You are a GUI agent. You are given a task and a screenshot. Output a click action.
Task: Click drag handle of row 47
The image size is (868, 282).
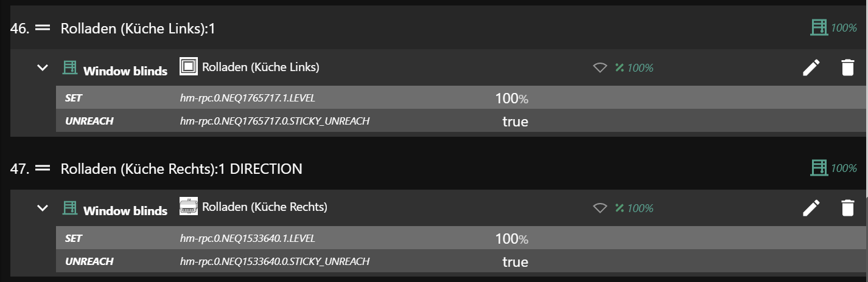[43, 168]
